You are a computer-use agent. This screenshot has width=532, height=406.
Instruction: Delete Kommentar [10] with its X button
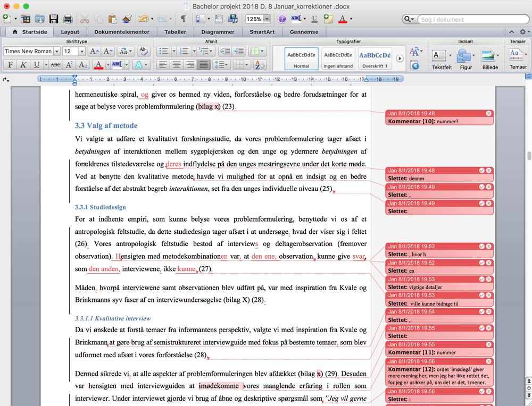[488, 114]
